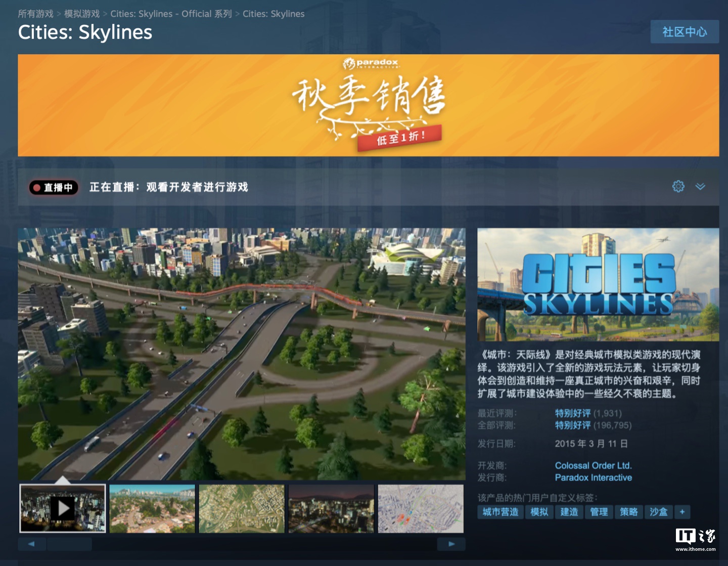
Task: Open developer Colossal Order Ltd. page
Action: click(594, 465)
